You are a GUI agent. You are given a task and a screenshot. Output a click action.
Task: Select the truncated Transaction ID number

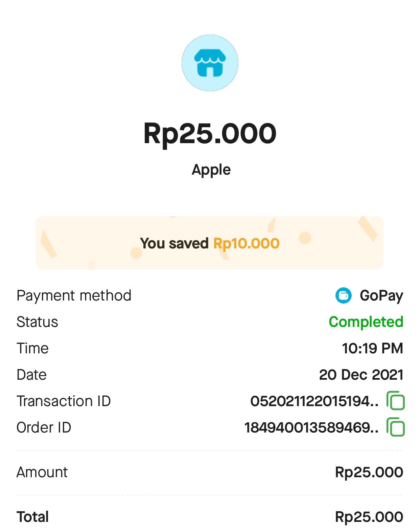pyautogui.click(x=314, y=401)
